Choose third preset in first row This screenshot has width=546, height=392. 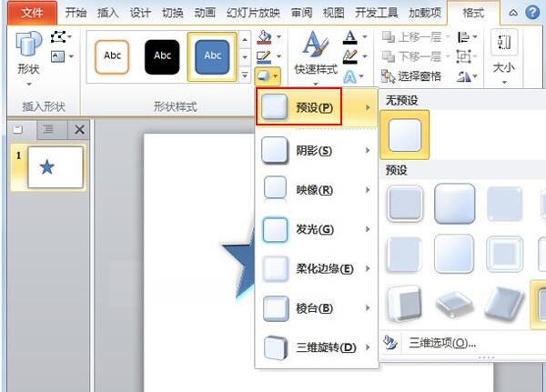pyautogui.click(x=504, y=204)
